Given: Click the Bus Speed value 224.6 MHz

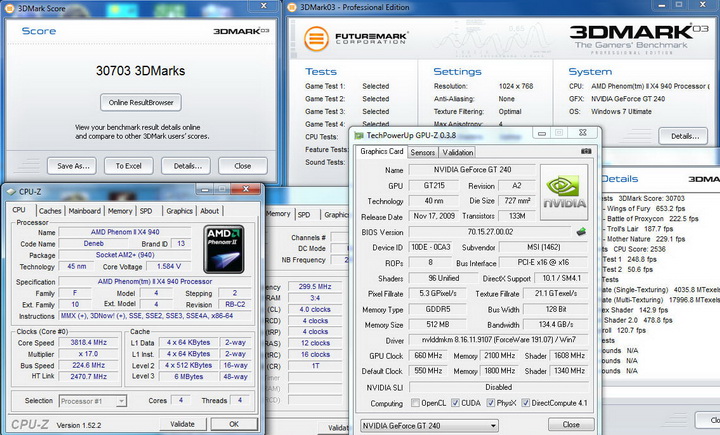Looking at the screenshot, I should coord(89,365).
